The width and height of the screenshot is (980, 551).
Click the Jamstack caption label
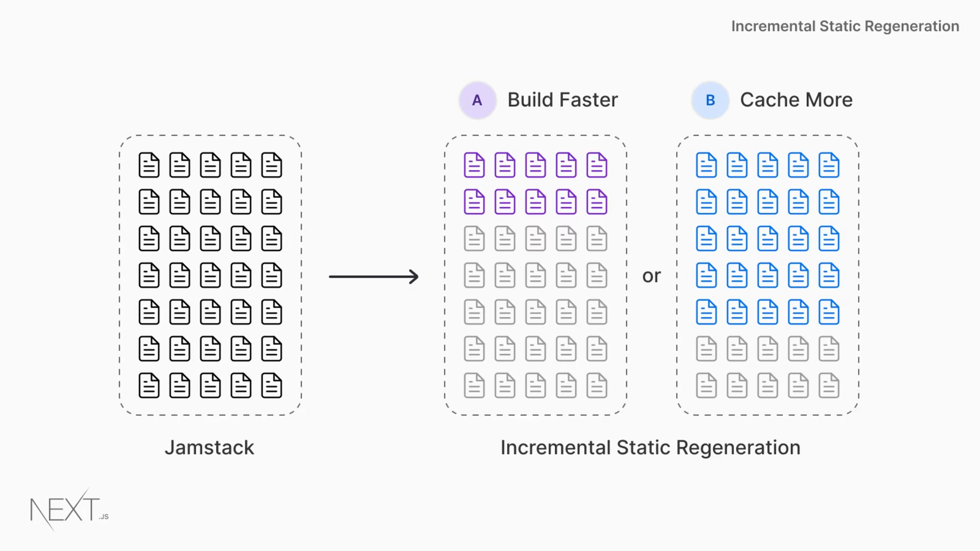209,448
